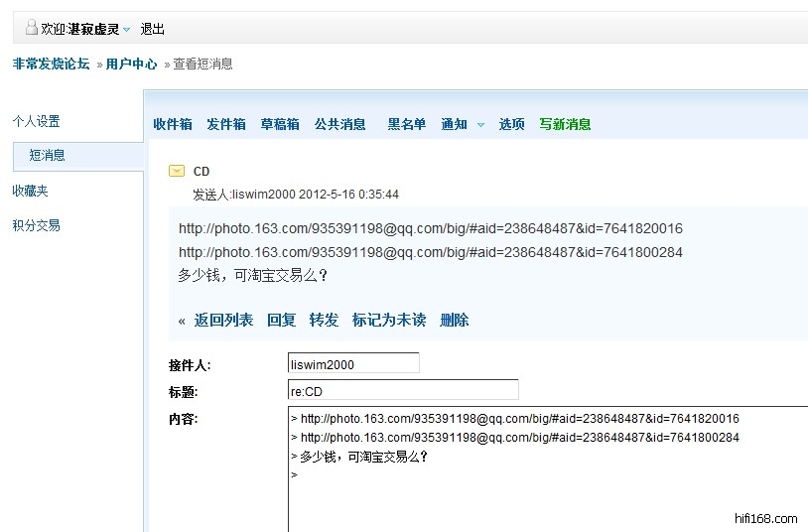Click 退出 to log out
Viewport: 808px width, 532px height.
pyautogui.click(x=153, y=29)
